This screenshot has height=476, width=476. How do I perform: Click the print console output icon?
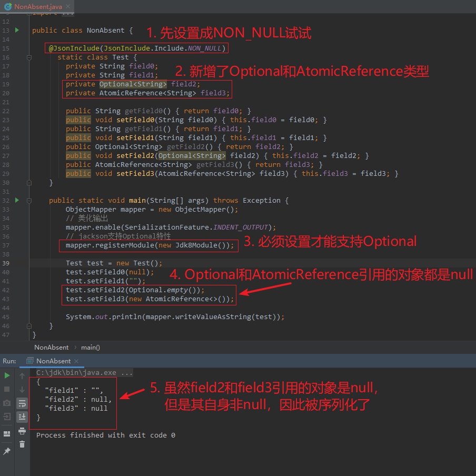22,431
